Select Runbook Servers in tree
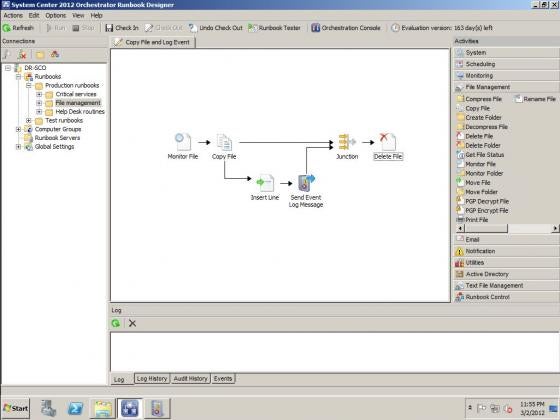This screenshot has width=560, height=420. (x=57, y=138)
